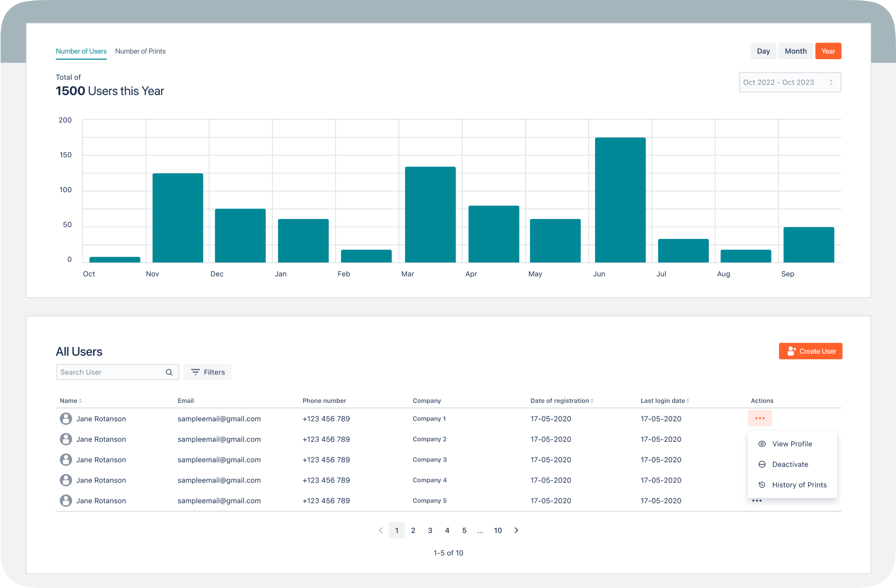Click the Create User button
Viewport: 896px width, 588px height.
coord(810,351)
